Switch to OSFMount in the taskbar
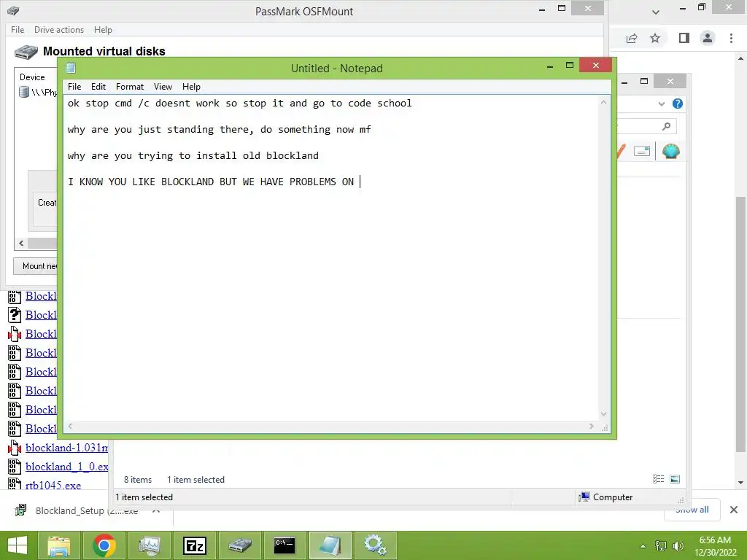The width and height of the screenshot is (747, 560). 240,545
